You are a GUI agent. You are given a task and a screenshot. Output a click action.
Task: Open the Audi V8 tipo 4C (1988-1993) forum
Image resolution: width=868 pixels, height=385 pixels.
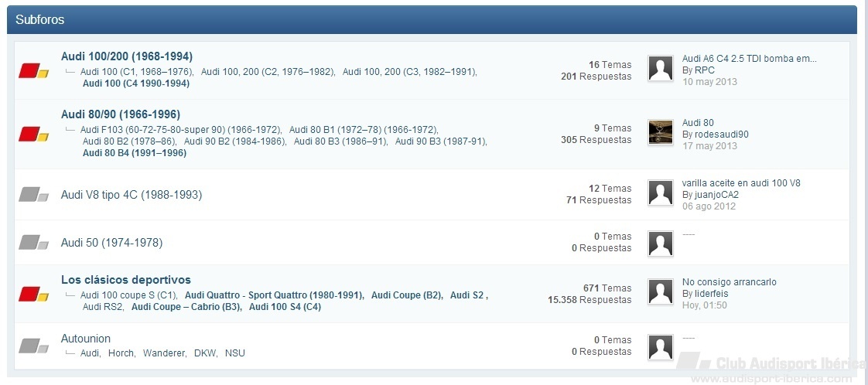coord(132,195)
